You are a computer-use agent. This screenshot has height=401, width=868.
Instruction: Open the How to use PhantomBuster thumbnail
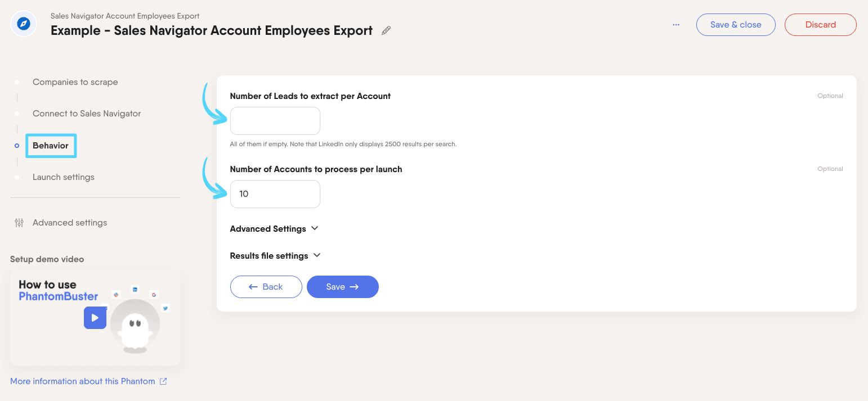95,318
